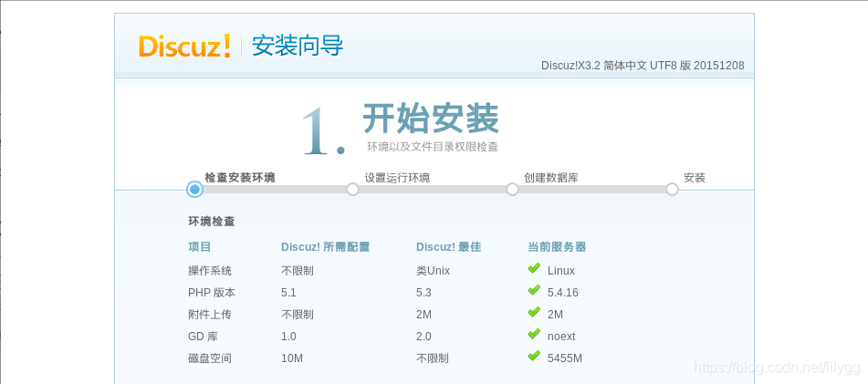The width and height of the screenshot is (868, 384).
Task: Click the 环境检查 section title
Action: click(x=212, y=222)
